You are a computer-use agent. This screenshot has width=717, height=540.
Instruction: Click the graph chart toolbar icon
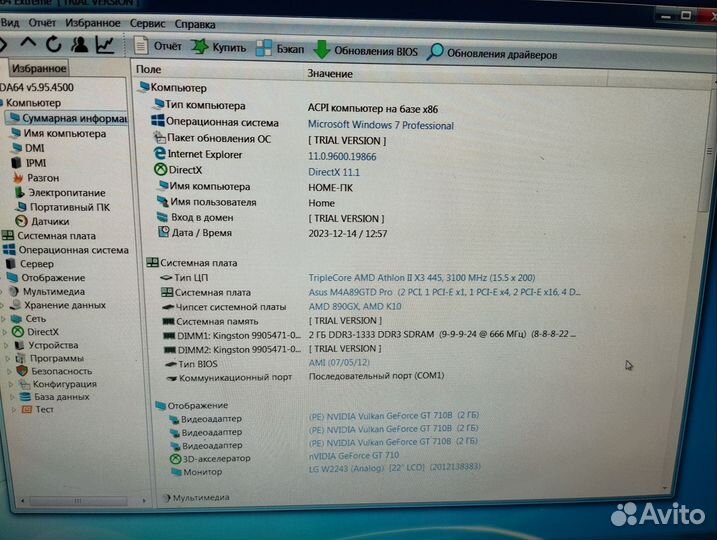pos(105,44)
